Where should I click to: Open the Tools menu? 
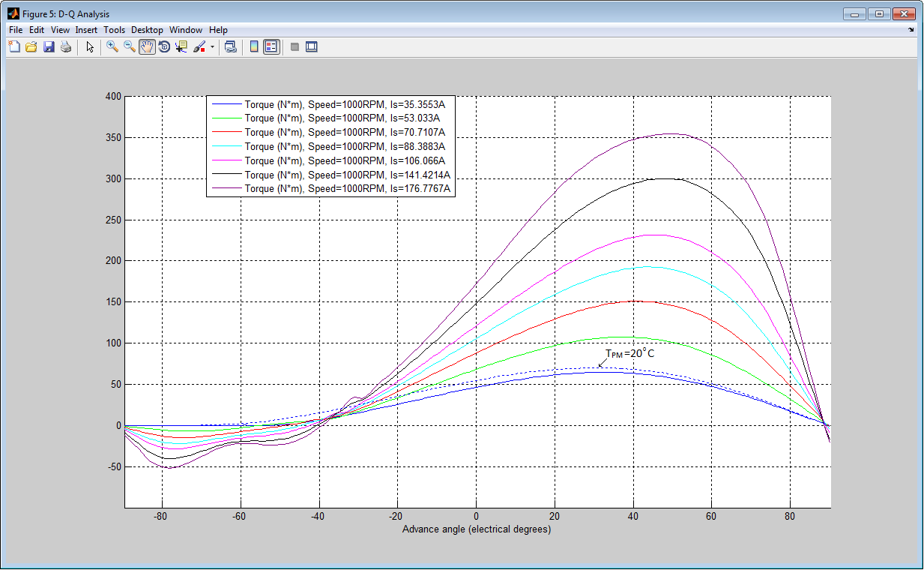pyautogui.click(x=114, y=29)
